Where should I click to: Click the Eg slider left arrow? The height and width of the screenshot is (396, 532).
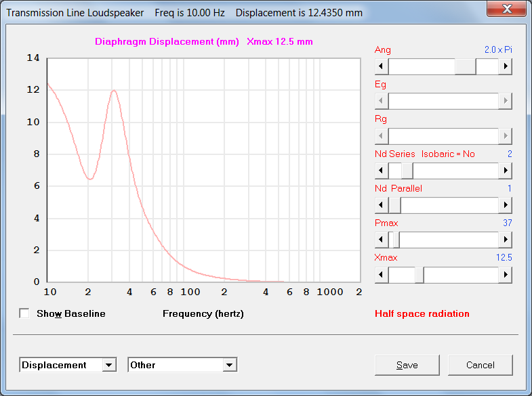coord(382,101)
